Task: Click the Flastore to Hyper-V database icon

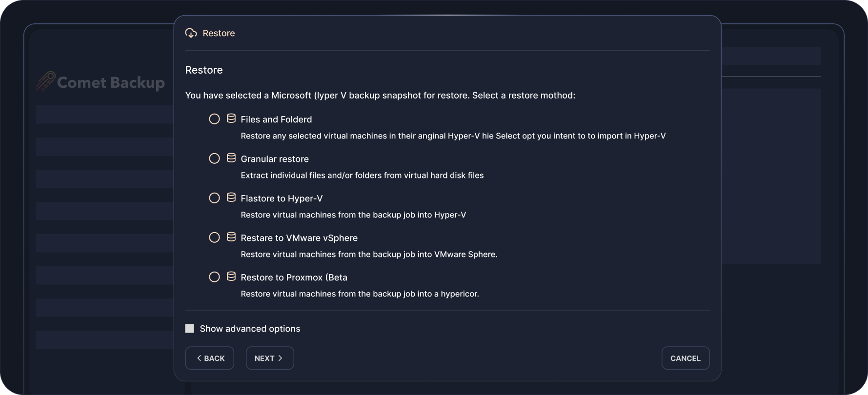Action: (x=231, y=197)
